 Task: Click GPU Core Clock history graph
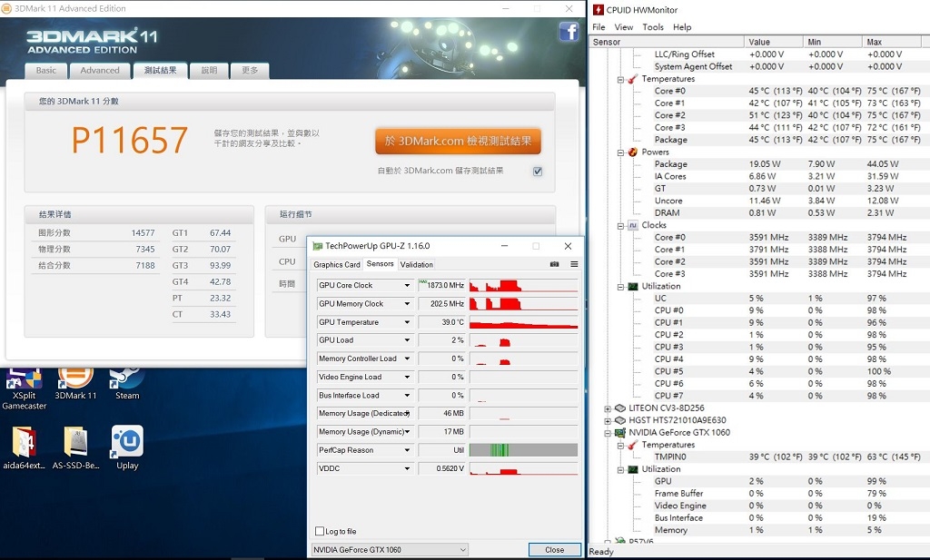[523, 286]
